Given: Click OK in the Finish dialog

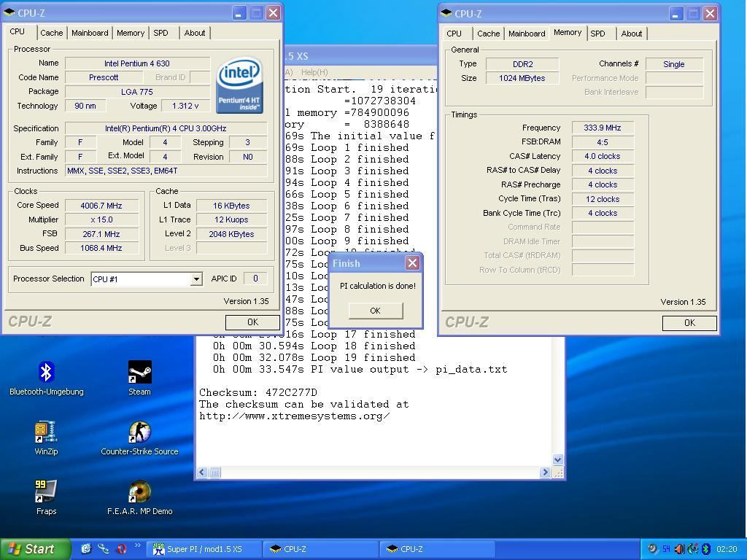Looking at the screenshot, I should 376,311.
